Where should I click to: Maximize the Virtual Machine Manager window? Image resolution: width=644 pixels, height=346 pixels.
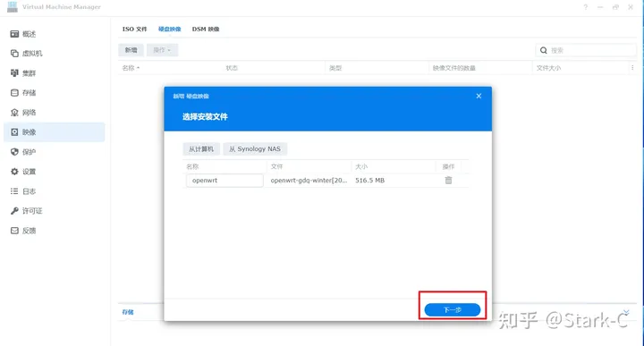click(615, 7)
